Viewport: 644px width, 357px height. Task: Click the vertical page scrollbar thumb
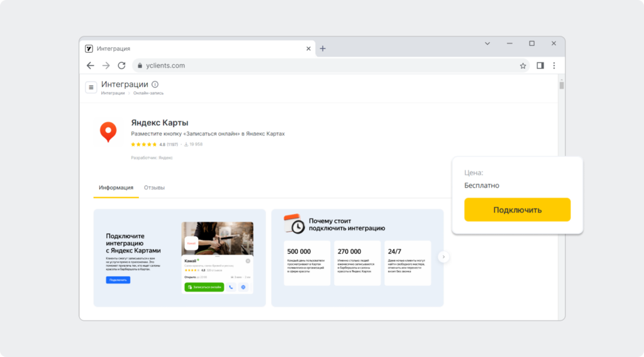[562, 85]
